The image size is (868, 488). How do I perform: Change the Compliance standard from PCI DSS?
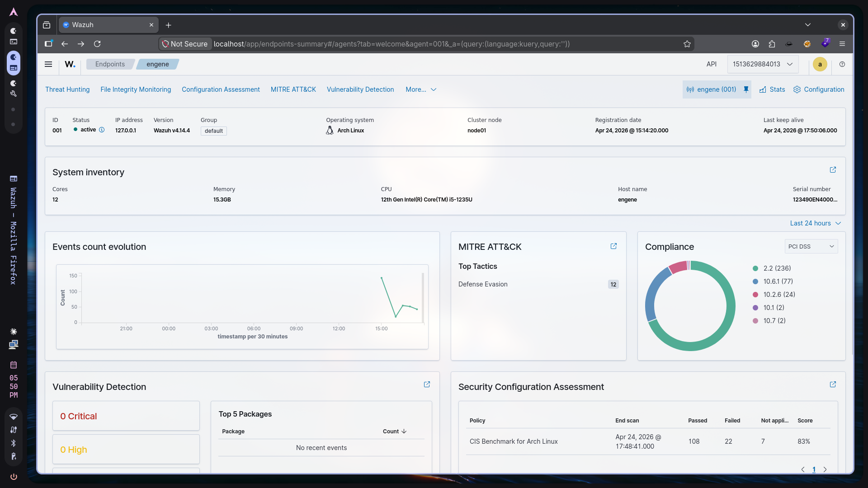point(811,246)
